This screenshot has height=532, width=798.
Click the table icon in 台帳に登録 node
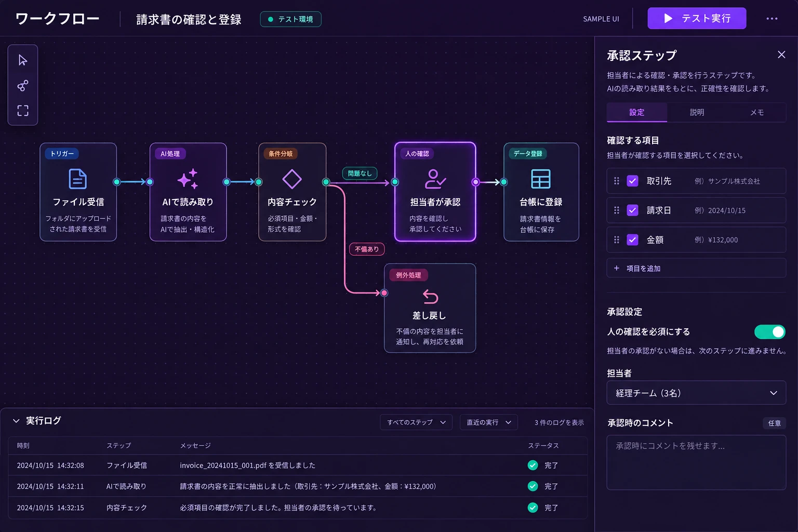(x=541, y=179)
